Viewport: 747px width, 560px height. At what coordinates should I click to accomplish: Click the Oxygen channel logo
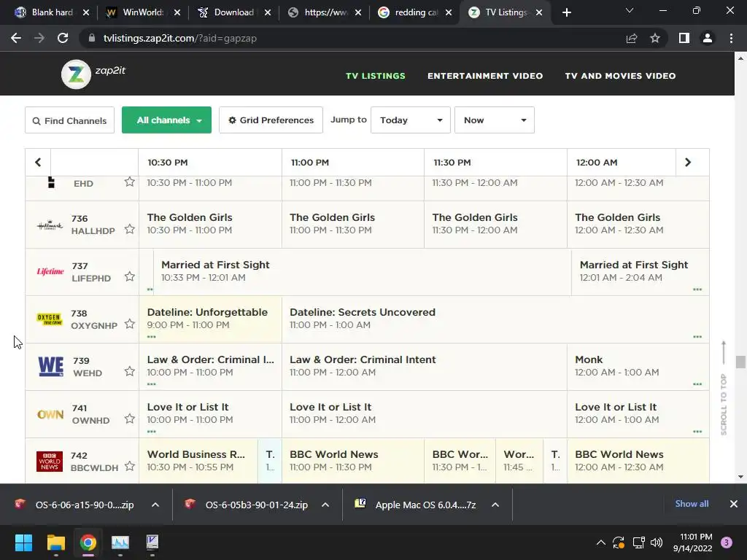pyautogui.click(x=49, y=319)
